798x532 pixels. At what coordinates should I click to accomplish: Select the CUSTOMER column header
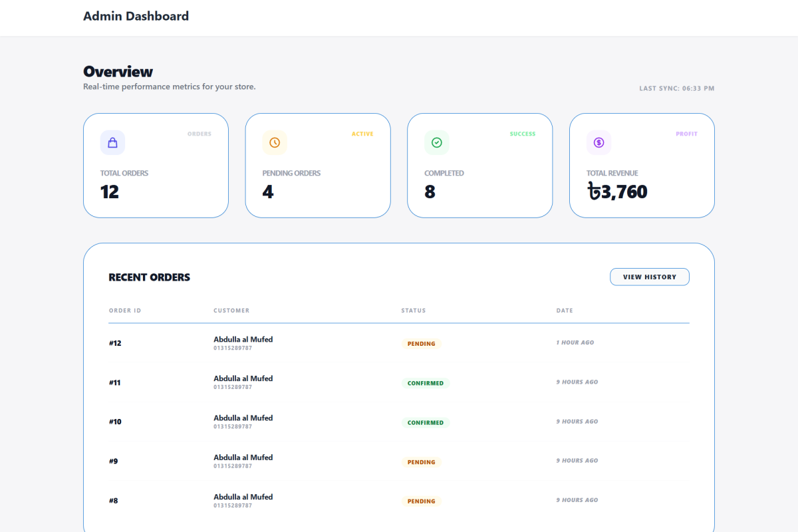231,310
